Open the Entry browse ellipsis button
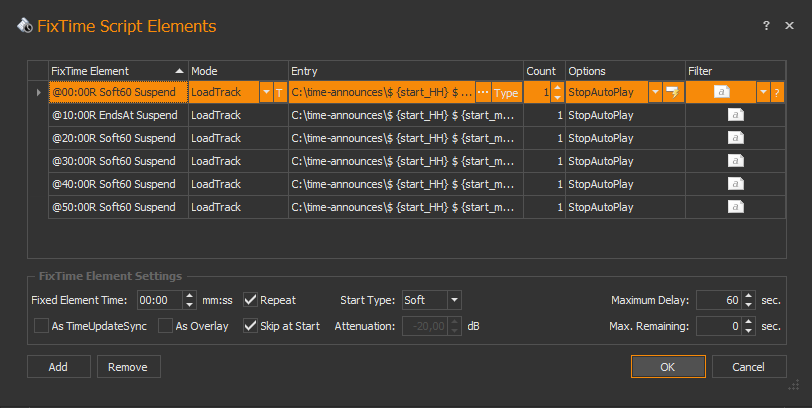Image resolution: width=812 pixels, height=408 pixels. [x=483, y=93]
